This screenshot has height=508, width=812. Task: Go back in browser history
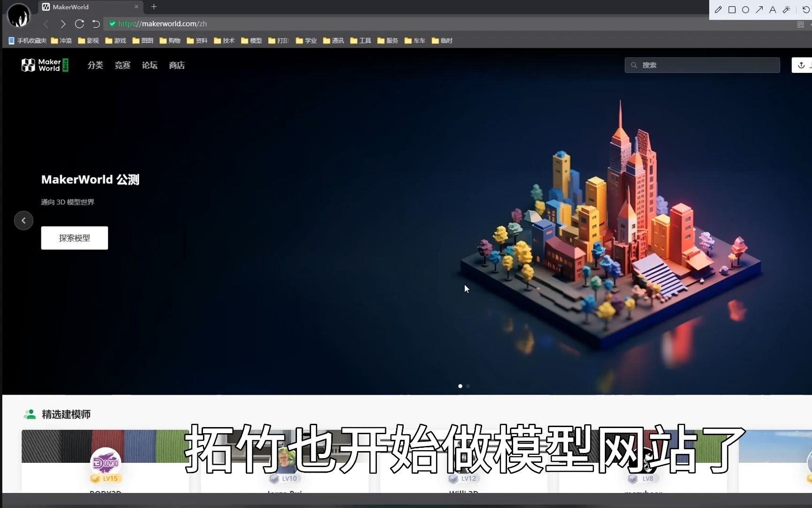point(46,24)
